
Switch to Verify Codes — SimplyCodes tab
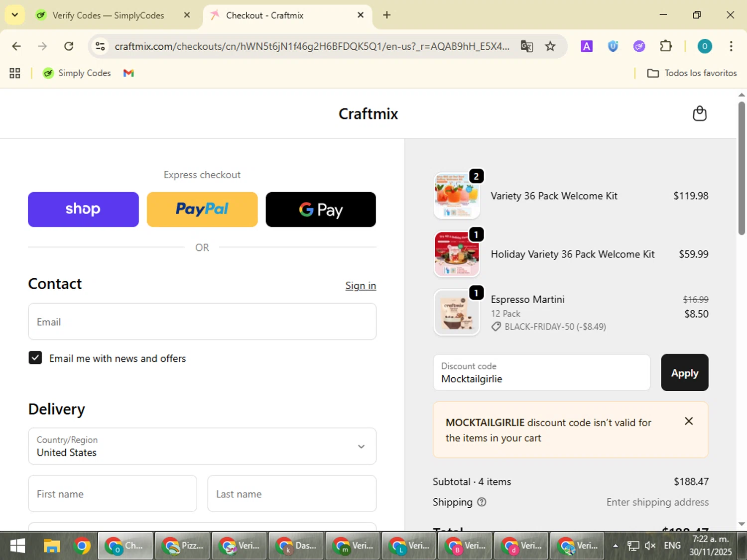click(108, 15)
